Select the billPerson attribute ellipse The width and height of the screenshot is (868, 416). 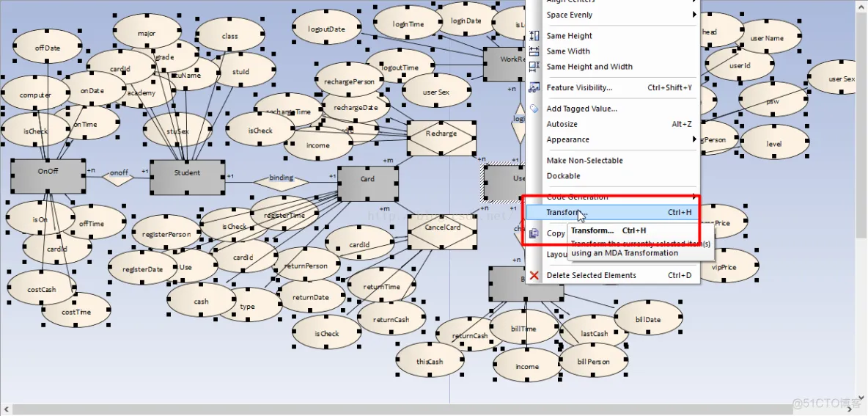click(x=593, y=361)
